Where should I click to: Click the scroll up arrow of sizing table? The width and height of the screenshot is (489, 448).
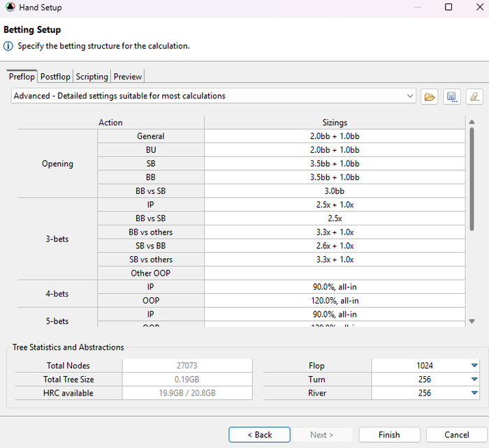(x=472, y=122)
